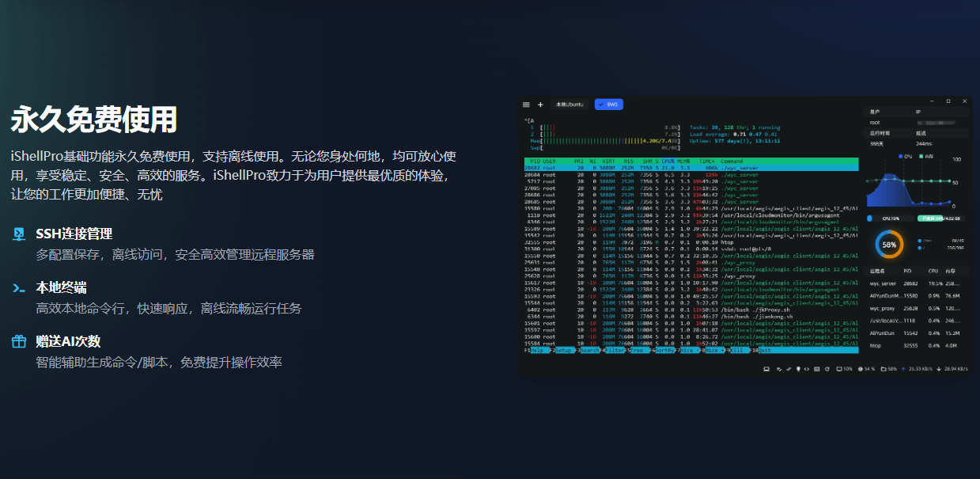The height and width of the screenshot is (479, 980).
Task: Select wyc_server row in right process table
Action: pyautogui.click(x=916, y=283)
